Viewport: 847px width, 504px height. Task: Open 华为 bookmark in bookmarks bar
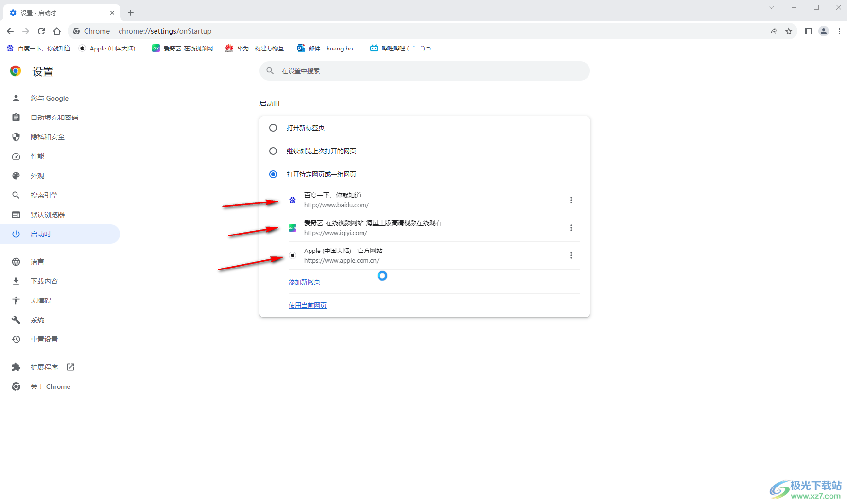257,48
